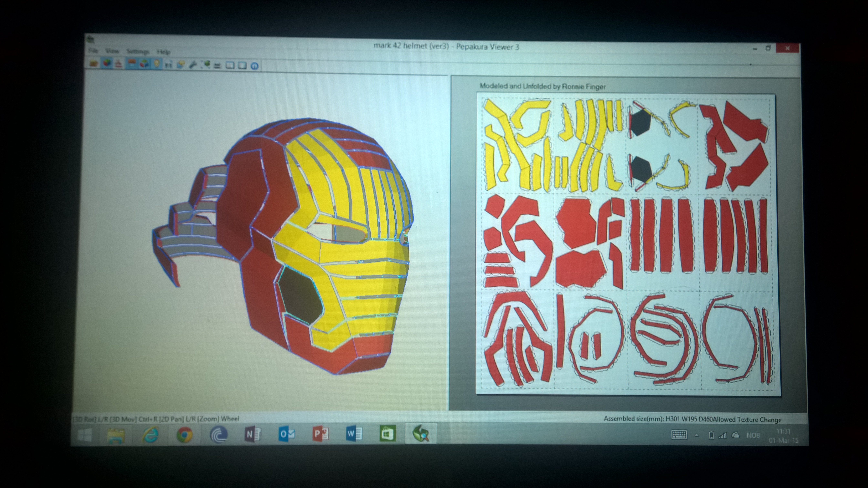Launch Google Chrome from taskbar
Viewport: 868px width, 488px height.
184,435
